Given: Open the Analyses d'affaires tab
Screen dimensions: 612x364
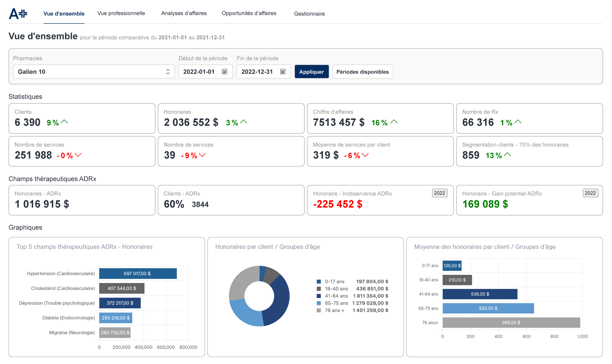Looking at the screenshot, I should tap(184, 13).
